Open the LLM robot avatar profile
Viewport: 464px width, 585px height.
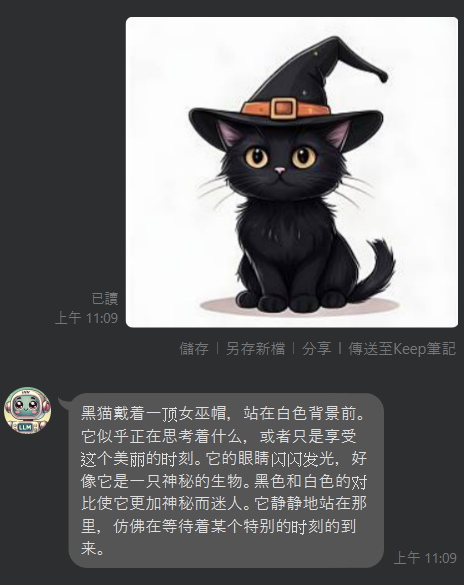[x=27, y=410]
